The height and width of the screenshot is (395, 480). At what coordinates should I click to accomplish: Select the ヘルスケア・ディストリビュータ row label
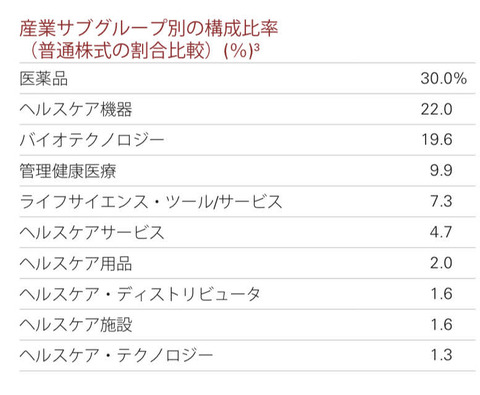140,294
